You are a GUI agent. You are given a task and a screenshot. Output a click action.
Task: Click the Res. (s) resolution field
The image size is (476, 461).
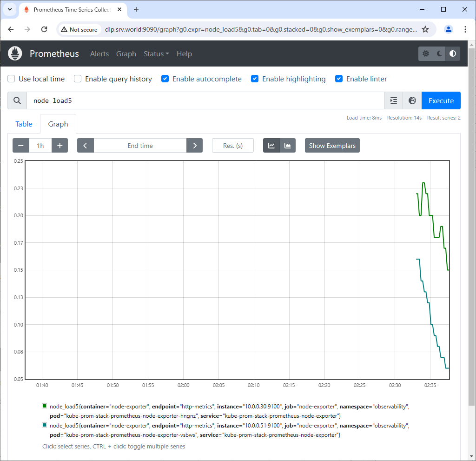[x=233, y=146]
